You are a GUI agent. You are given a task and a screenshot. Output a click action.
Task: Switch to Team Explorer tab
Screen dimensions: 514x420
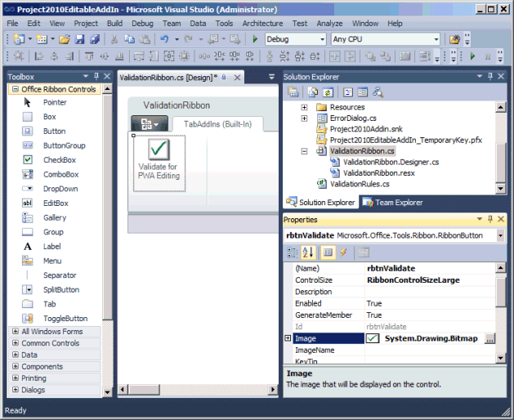click(x=393, y=203)
